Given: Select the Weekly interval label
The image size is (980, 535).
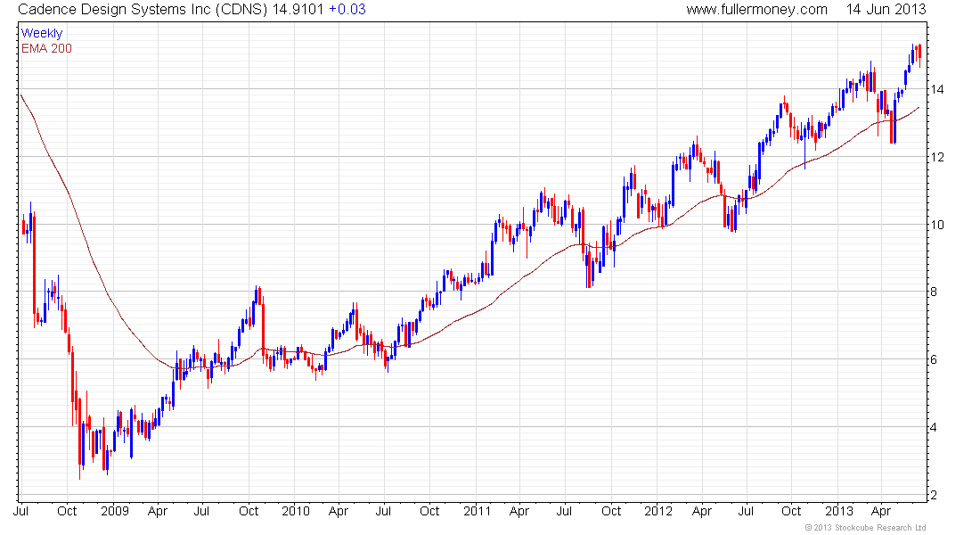Looking at the screenshot, I should (x=42, y=33).
